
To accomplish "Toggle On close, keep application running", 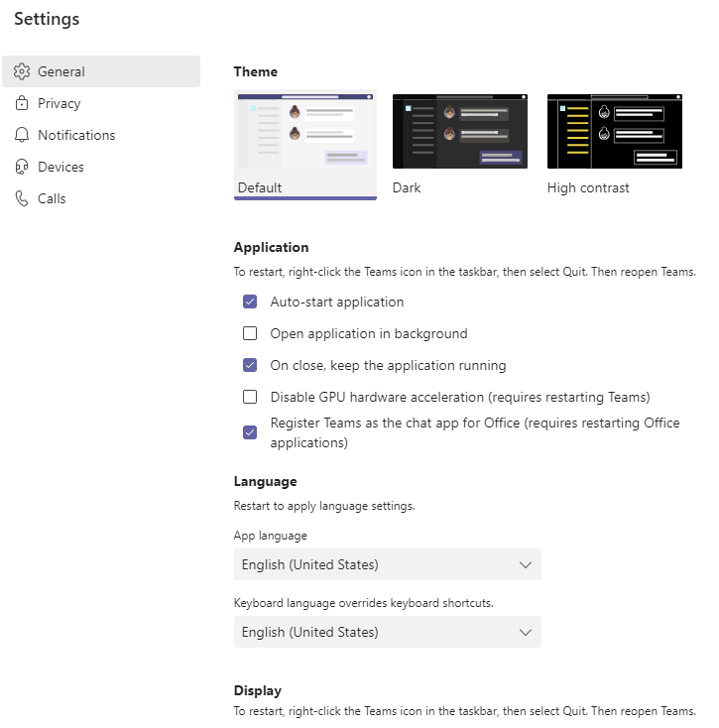I will click(x=250, y=365).
